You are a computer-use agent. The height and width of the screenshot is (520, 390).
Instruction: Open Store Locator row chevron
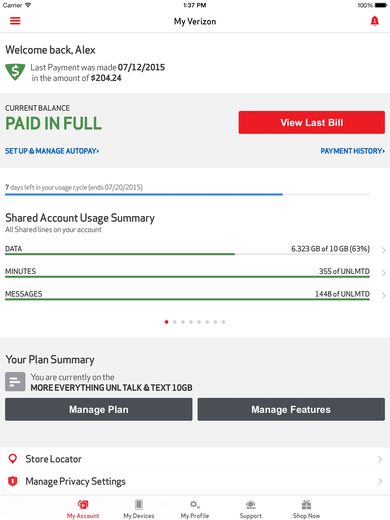pos(380,459)
